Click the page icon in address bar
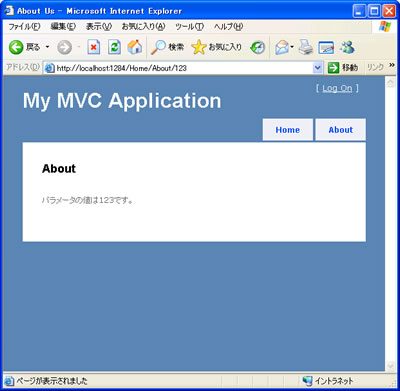The height and width of the screenshot is (391, 400). click(49, 68)
